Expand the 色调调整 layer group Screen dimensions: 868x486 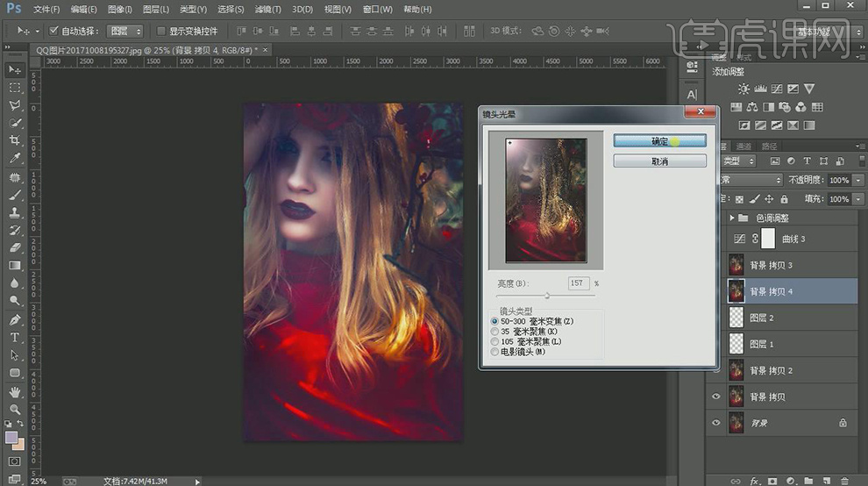(x=732, y=218)
